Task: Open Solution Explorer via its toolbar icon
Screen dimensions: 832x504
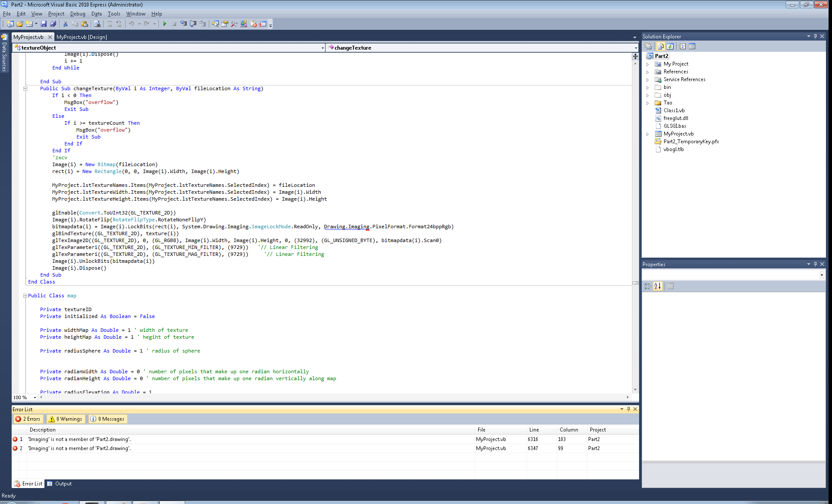Action: tap(215, 24)
